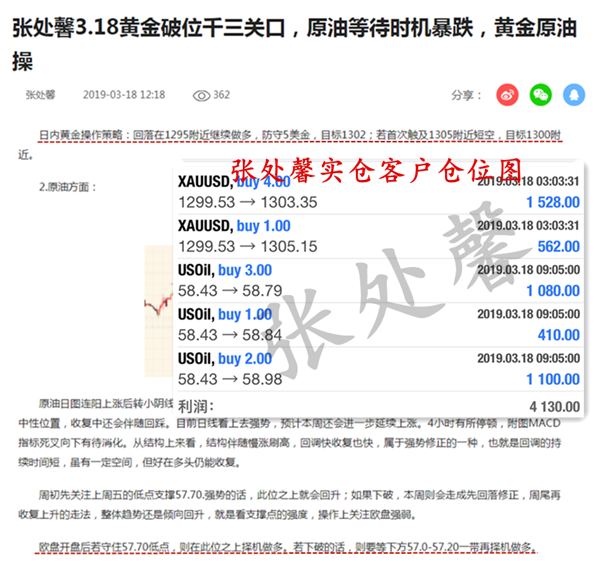Click the paragraph starting 周初先关注上周五
The width and height of the screenshot is (600, 561).
[x=289, y=505]
